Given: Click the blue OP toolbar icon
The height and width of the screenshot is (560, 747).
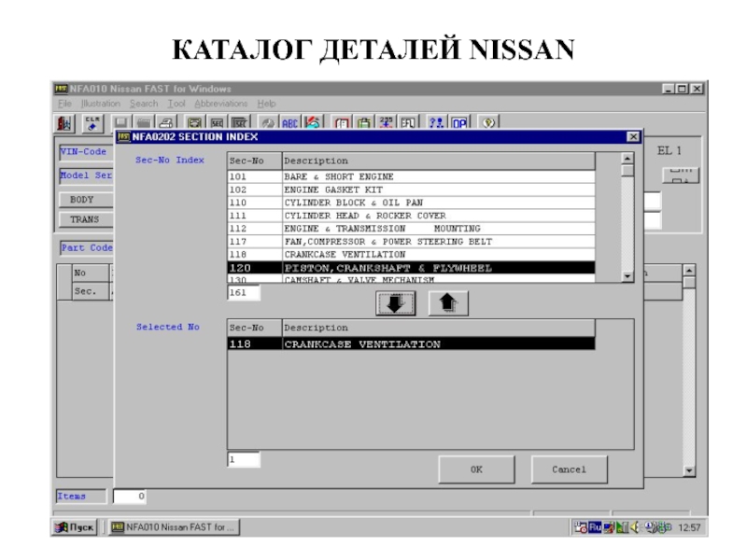Looking at the screenshot, I should [459, 123].
